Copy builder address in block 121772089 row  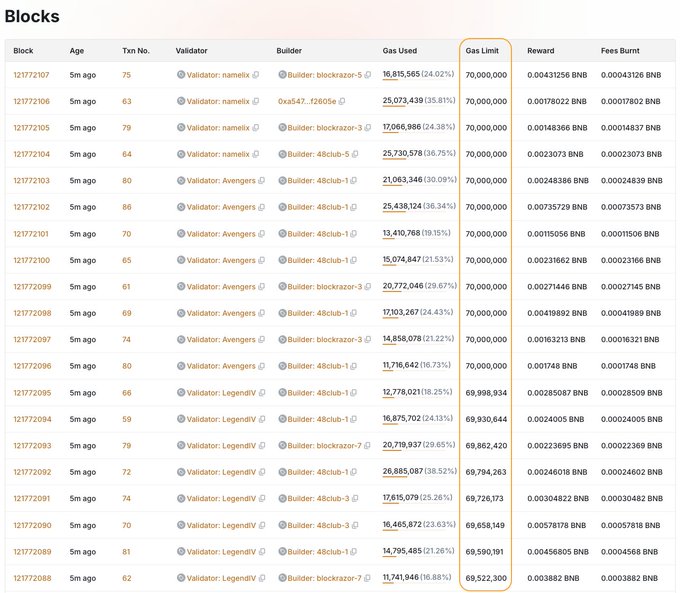click(x=353, y=552)
